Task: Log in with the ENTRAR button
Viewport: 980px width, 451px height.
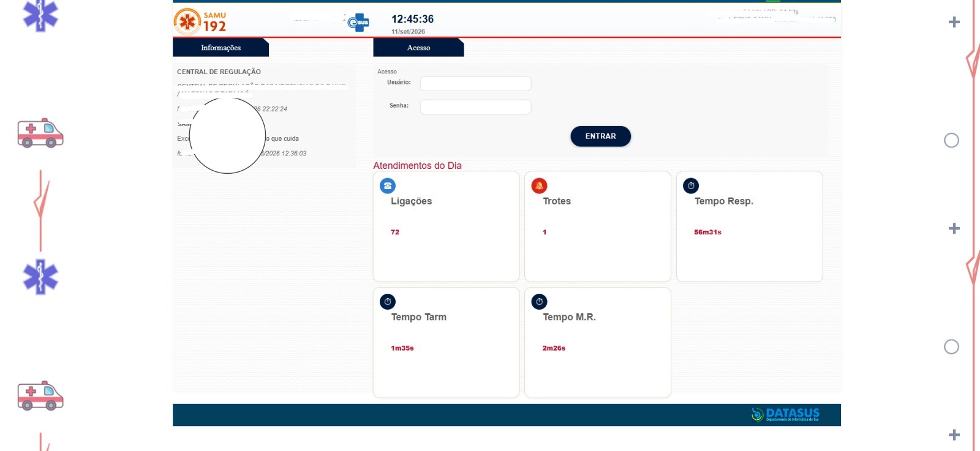Action: [x=600, y=136]
